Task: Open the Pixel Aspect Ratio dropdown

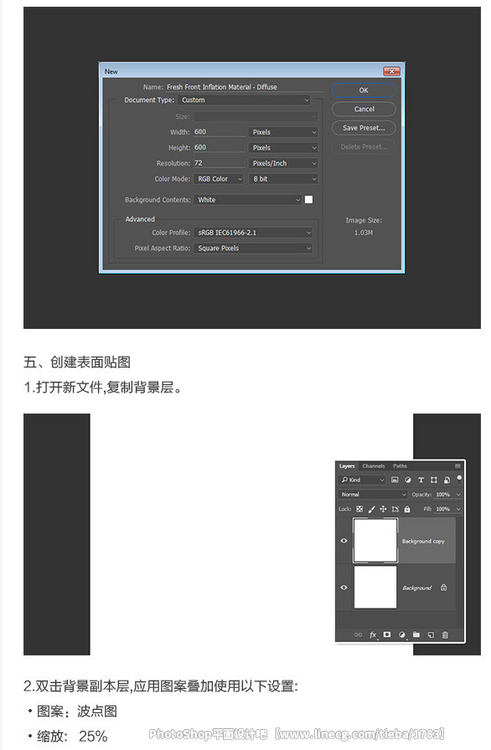Action: click(253, 248)
